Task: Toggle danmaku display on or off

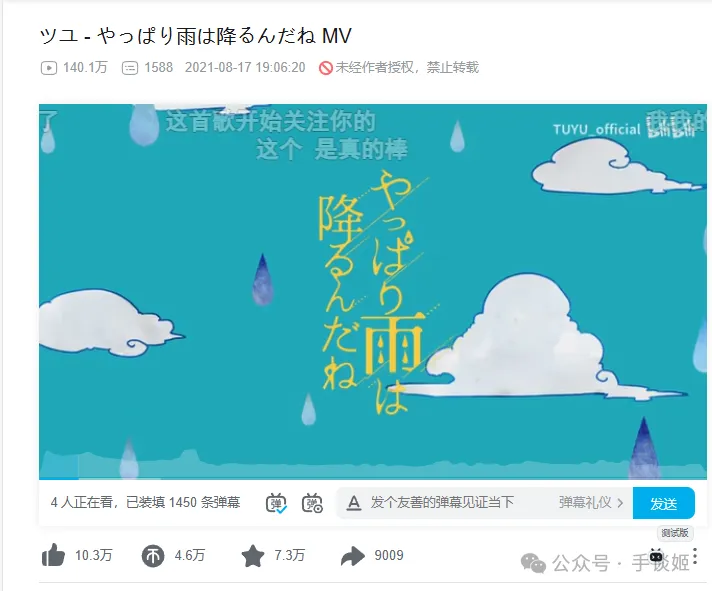Action: [x=276, y=502]
